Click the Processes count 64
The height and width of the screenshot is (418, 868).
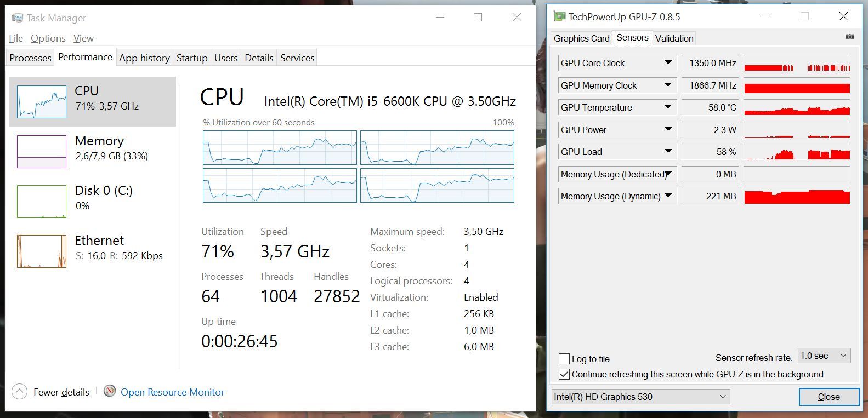click(211, 296)
